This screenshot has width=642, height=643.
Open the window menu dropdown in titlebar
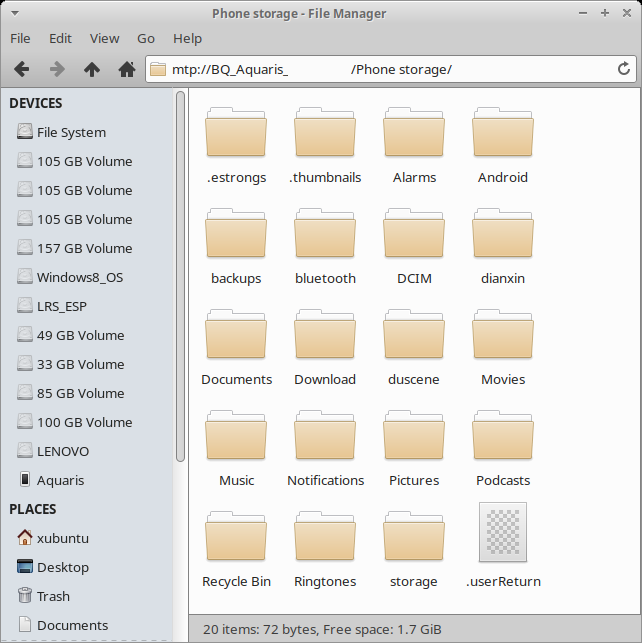point(13,13)
